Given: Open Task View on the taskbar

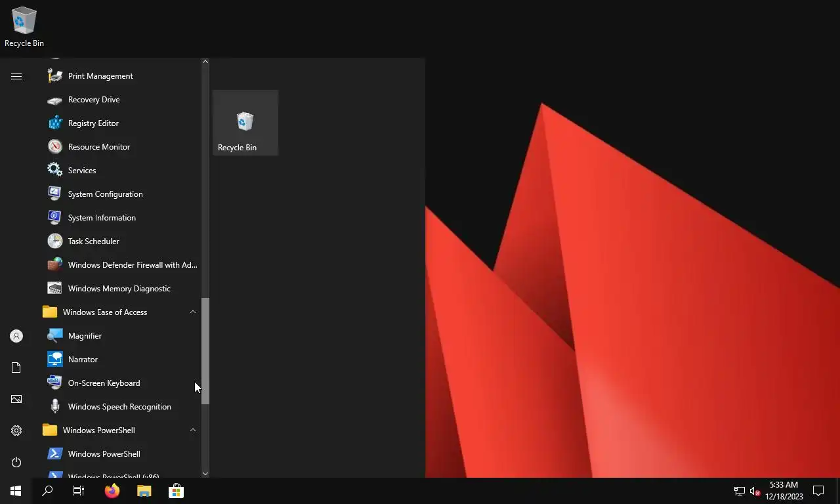Looking at the screenshot, I should (79, 491).
